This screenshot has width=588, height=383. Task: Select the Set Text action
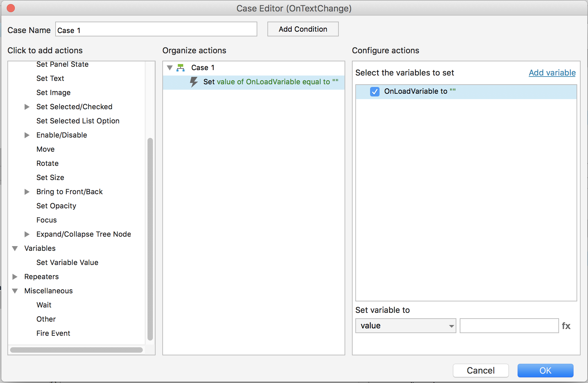[50, 79]
